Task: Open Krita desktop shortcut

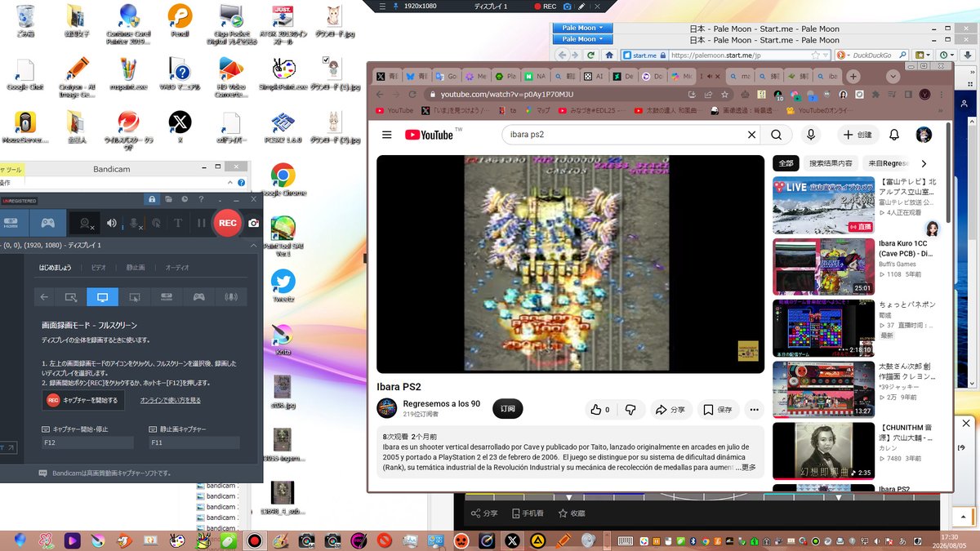Action: pyautogui.click(x=283, y=340)
